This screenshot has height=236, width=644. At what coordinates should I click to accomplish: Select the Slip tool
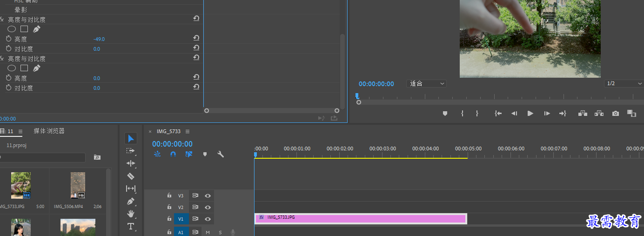click(131, 189)
